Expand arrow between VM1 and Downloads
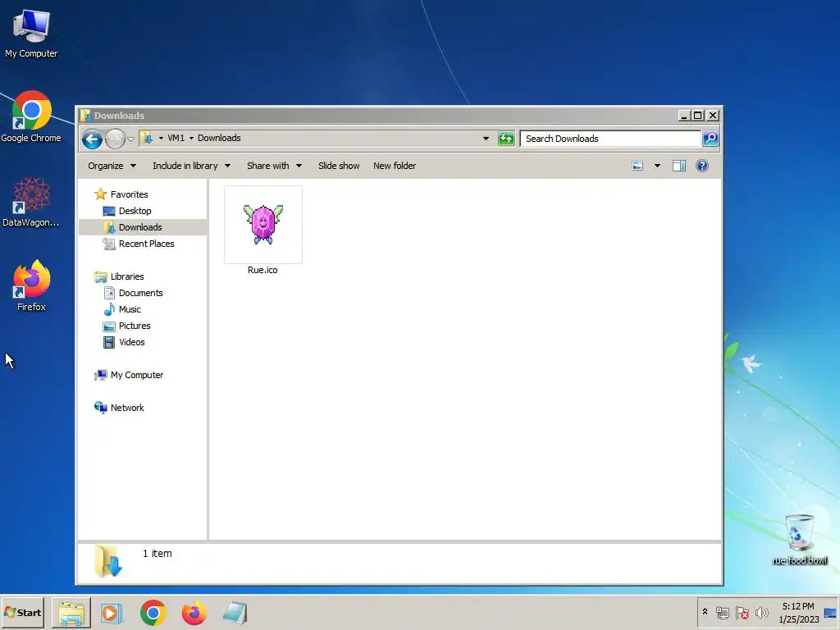Screen dimensions: 840x630 (x=191, y=138)
